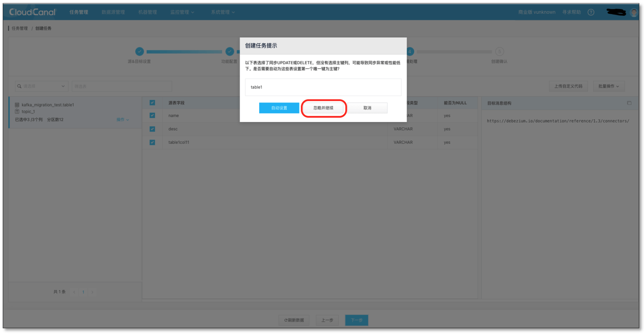644x334 pixels.
Task: Open the help question mark icon
Action: pyautogui.click(x=591, y=12)
